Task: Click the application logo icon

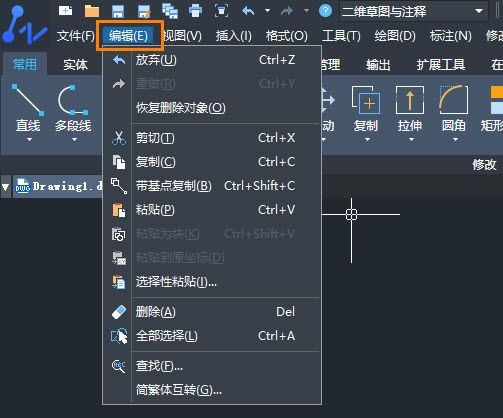Action: (24, 26)
